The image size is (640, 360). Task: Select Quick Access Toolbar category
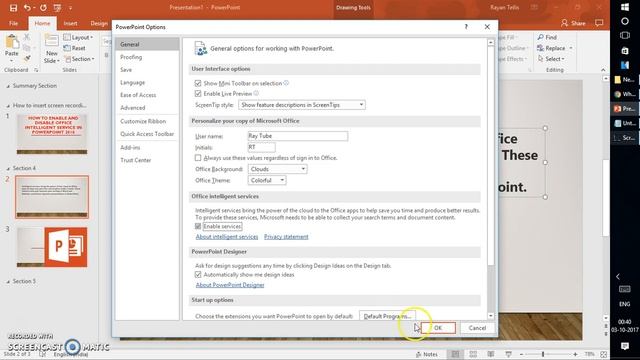pos(147,134)
